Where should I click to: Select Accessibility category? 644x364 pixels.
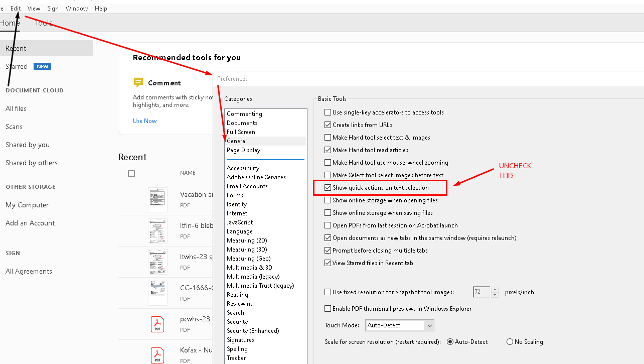click(x=243, y=168)
